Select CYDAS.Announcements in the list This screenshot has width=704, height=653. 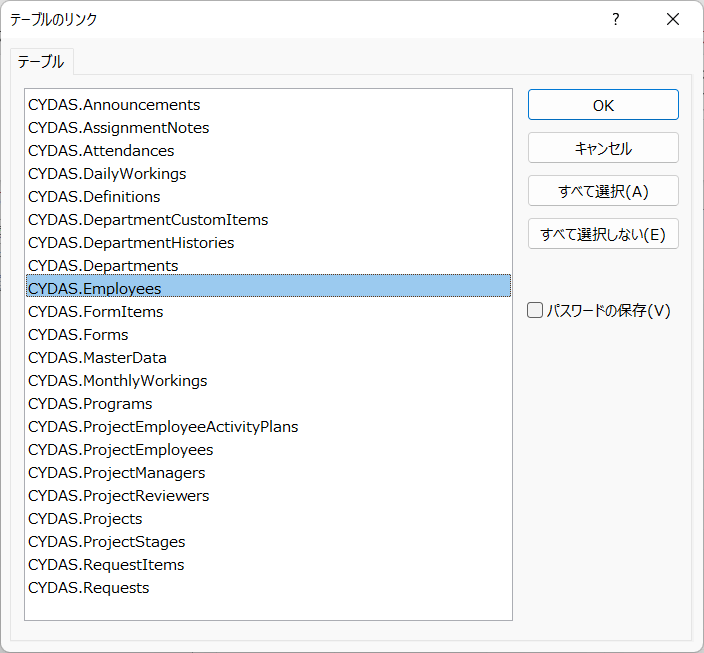tap(114, 105)
